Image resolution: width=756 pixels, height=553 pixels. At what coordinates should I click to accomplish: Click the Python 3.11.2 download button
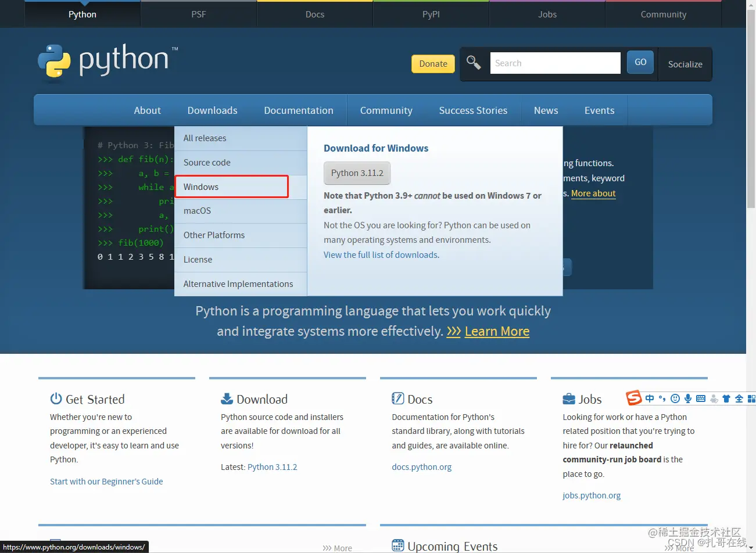(x=357, y=173)
